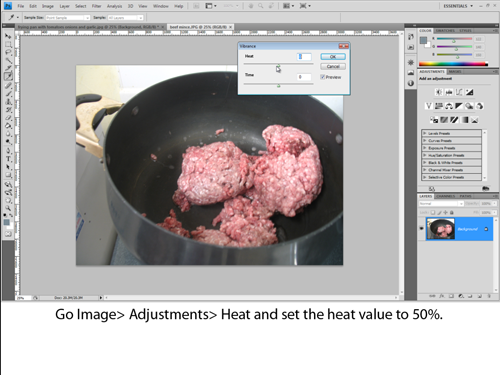
Task: Open the Essentials workspace dropdown
Action: (x=458, y=6)
